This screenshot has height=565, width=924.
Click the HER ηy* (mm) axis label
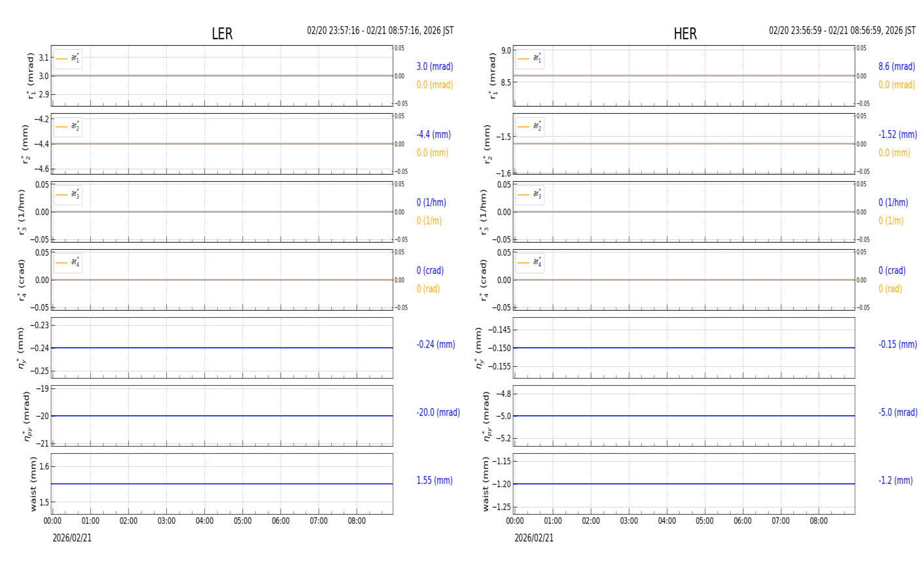pyautogui.click(x=480, y=348)
